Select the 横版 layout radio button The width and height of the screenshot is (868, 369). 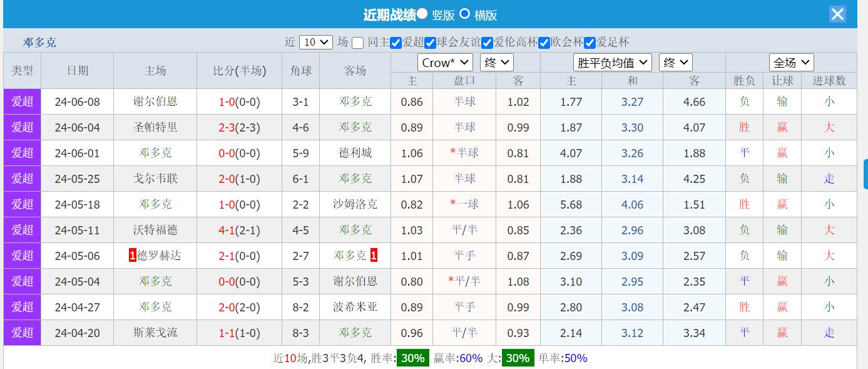coord(464,14)
